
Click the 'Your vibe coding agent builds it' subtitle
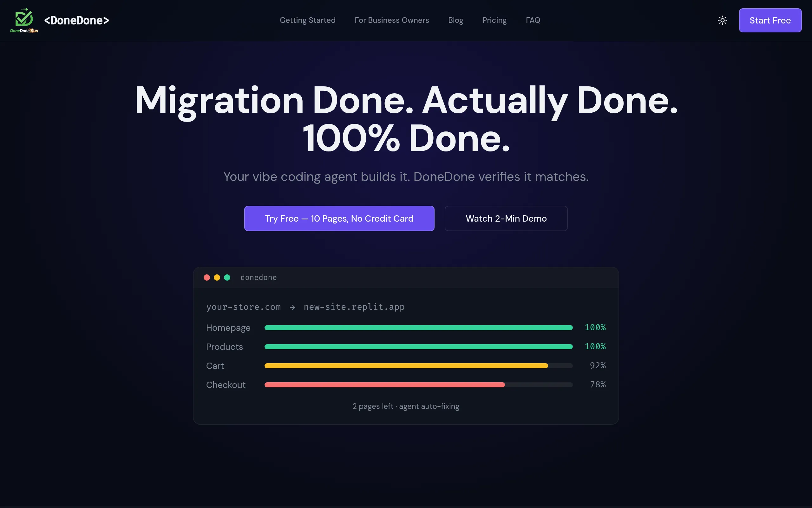(406, 177)
